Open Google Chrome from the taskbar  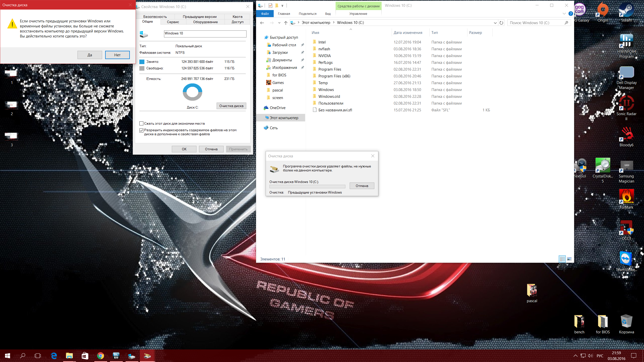tap(100, 356)
